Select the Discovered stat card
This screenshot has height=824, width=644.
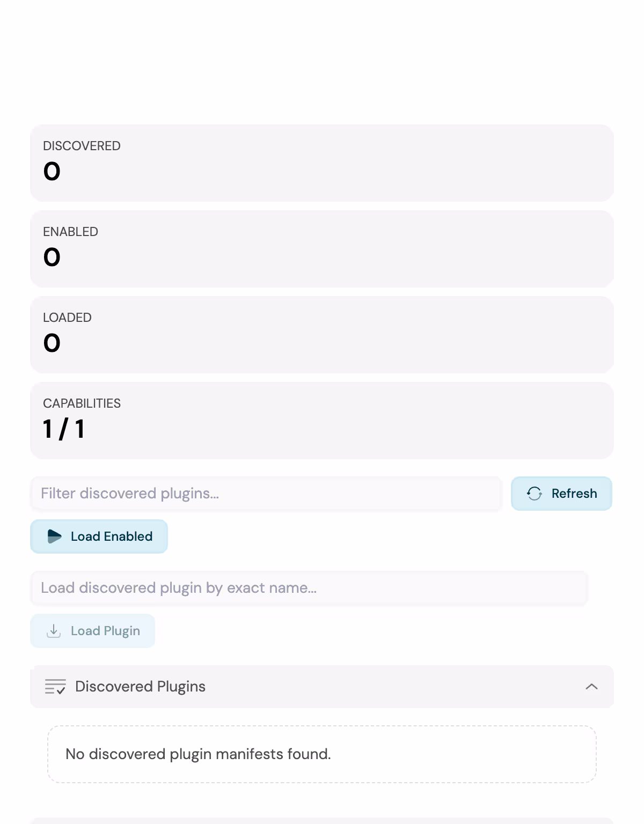[322, 163]
